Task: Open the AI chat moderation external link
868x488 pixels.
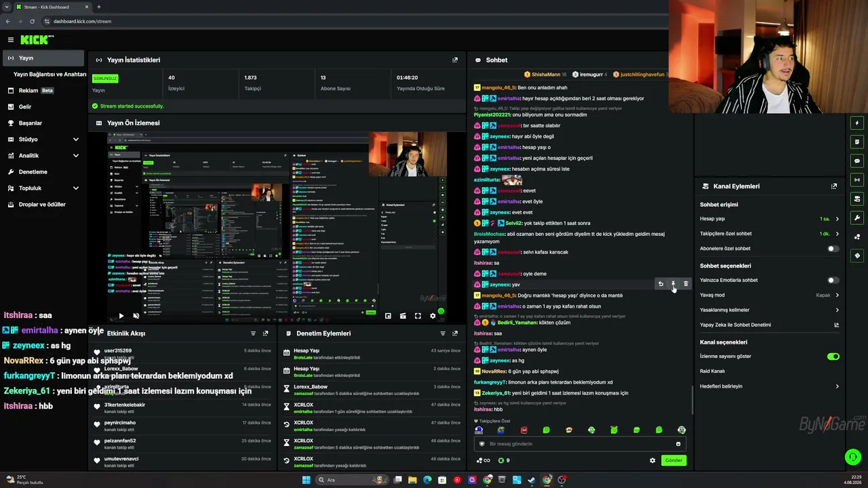Action: click(x=837, y=325)
